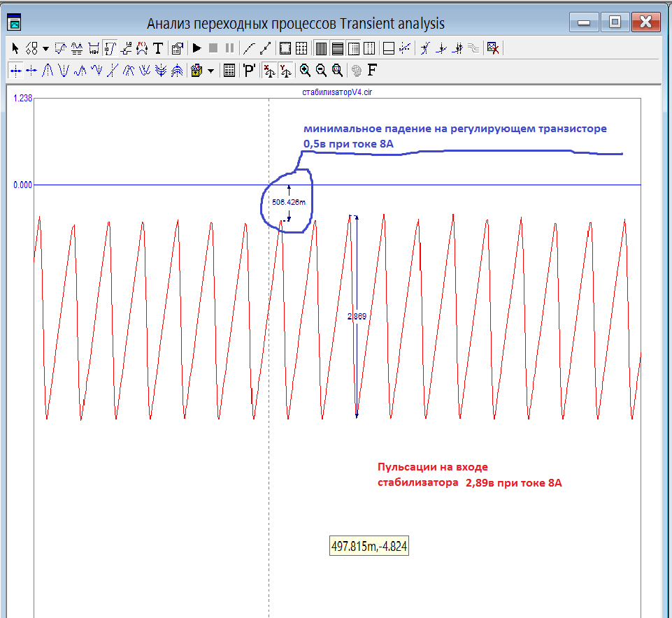
Task: Open the window system menu icon in title bar
Action: pyautogui.click(x=15, y=23)
